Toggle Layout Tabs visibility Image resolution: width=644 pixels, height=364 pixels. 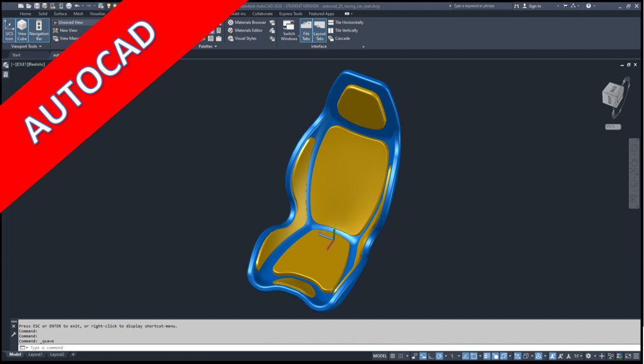[x=320, y=30]
